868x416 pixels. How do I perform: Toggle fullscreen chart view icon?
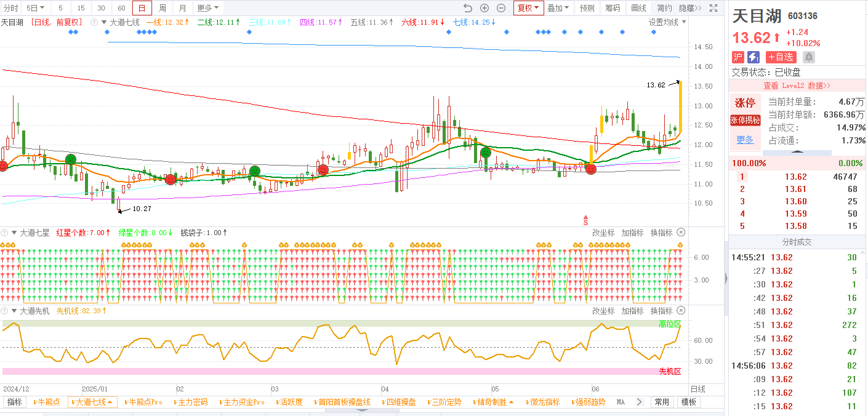(713, 8)
